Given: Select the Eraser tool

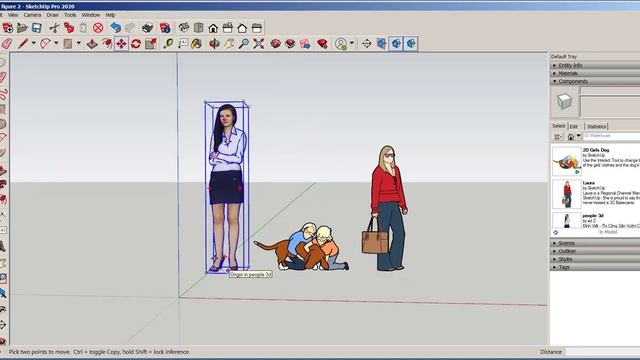Looking at the screenshot, I should coord(7,44).
